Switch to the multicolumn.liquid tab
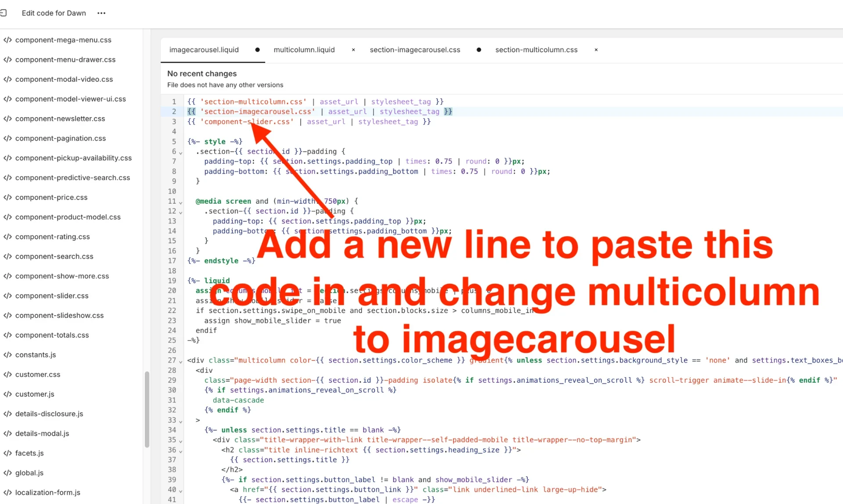Image resolution: width=843 pixels, height=504 pixels. point(304,50)
